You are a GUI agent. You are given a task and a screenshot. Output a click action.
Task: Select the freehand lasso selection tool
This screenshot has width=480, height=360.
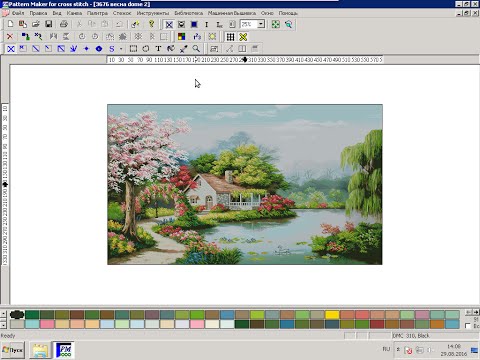pos(146,49)
